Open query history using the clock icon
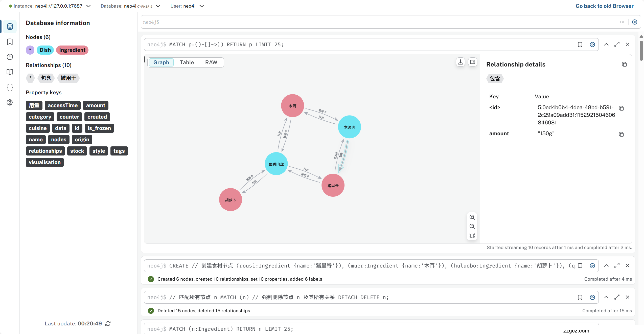 pos(10,57)
